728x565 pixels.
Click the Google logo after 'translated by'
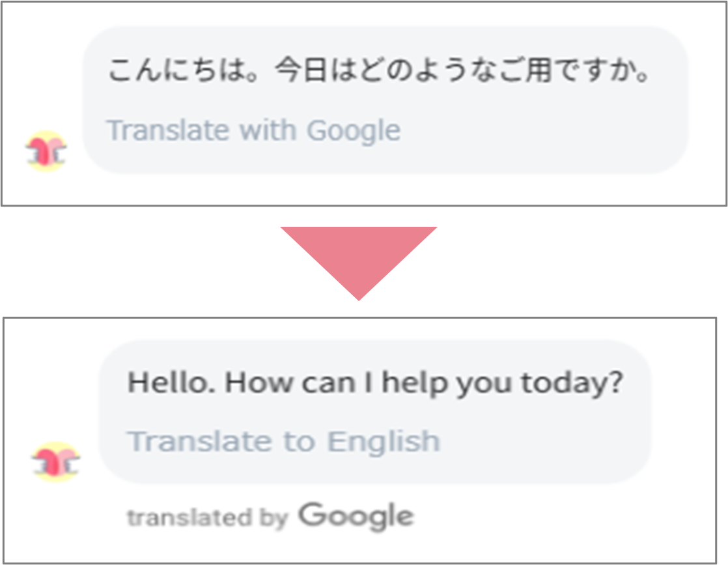point(356,517)
